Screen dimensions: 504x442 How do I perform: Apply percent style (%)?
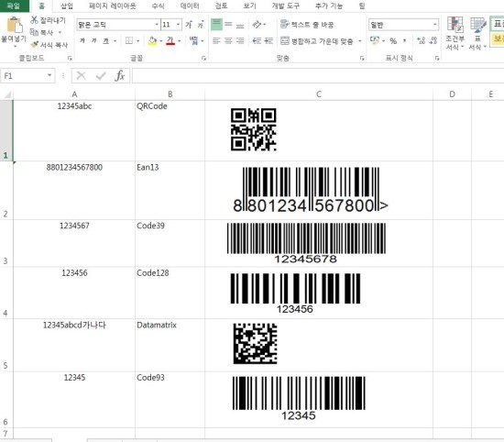tap(393, 41)
